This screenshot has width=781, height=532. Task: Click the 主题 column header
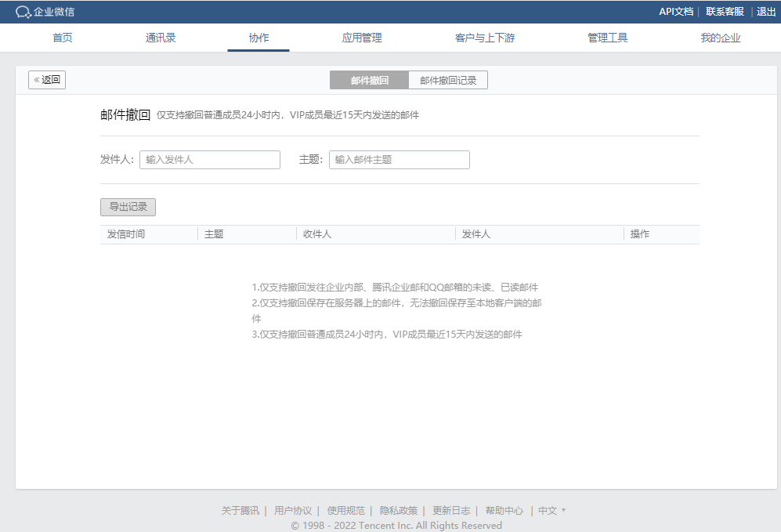tap(214, 234)
